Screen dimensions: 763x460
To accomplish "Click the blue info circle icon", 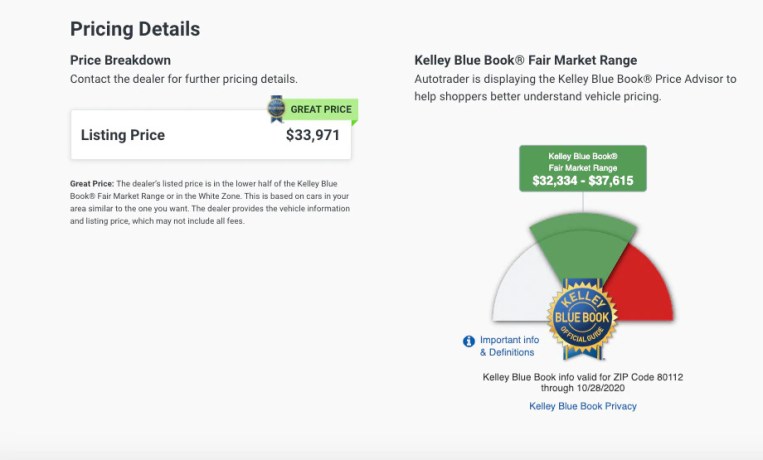I will point(469,341).
